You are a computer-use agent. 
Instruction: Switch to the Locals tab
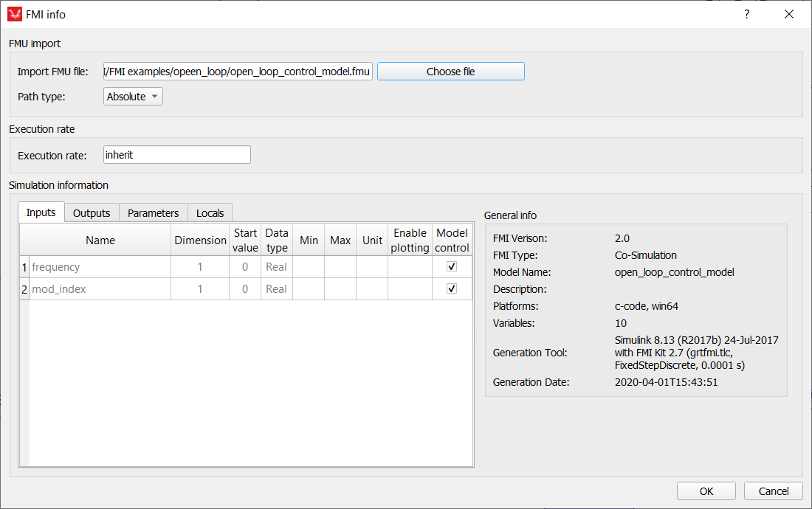pos(210,213)
